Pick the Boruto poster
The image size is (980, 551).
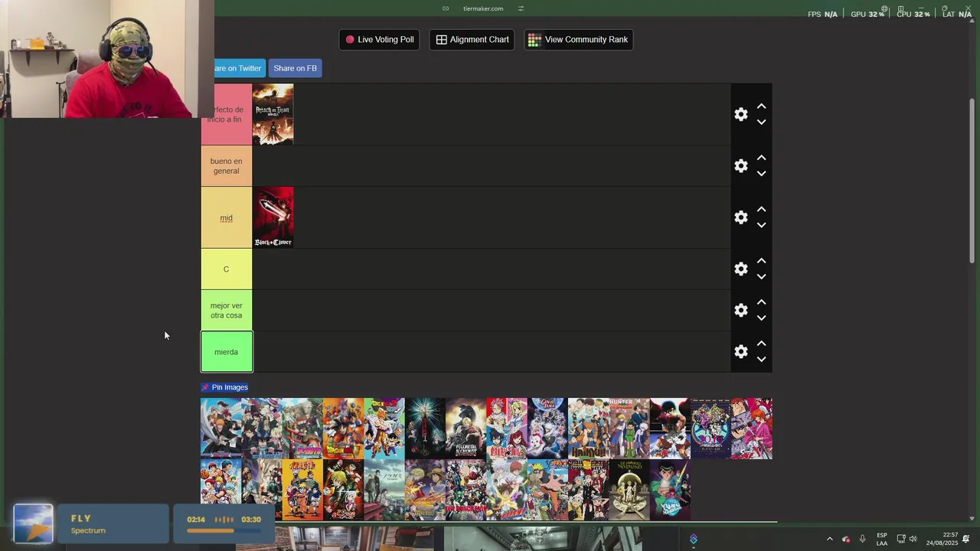302,429
